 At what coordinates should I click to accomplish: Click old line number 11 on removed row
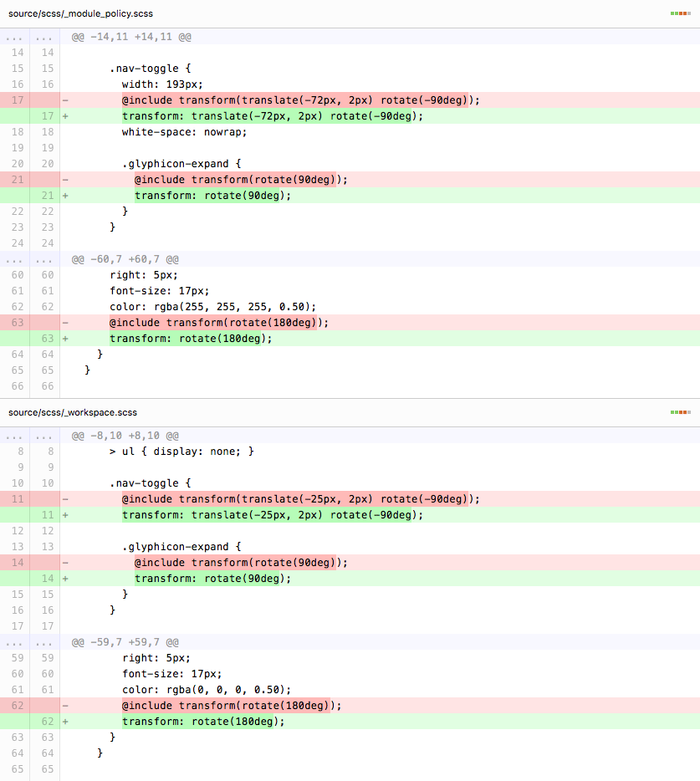coord(18,499)
